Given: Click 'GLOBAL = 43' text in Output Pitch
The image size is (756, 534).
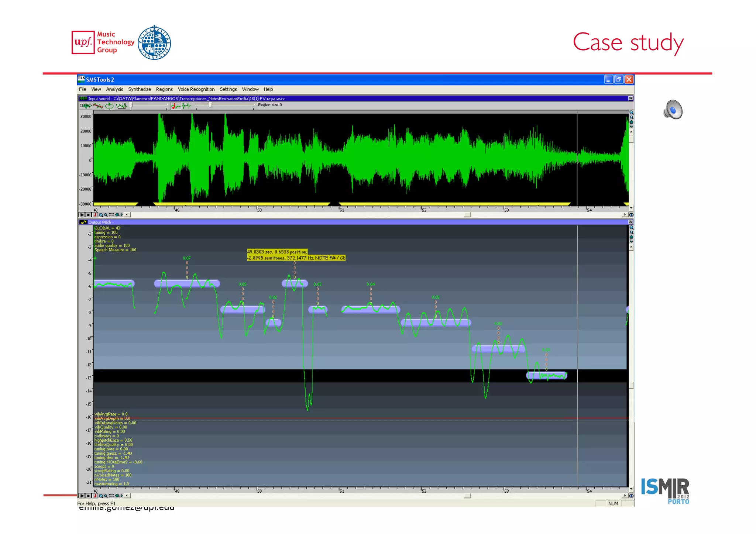Looking at the screenshot, I should click(107, 228).
